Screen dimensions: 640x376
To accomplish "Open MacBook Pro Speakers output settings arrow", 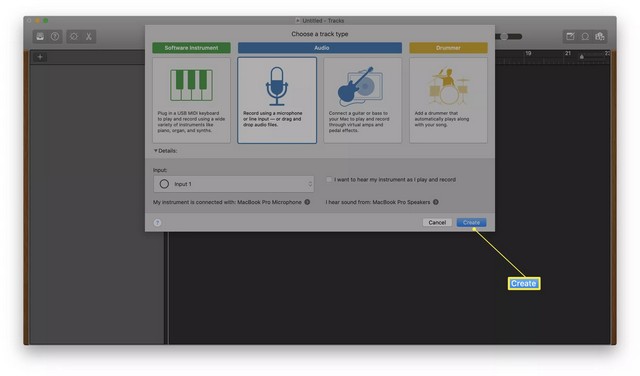I will point(436,202).
